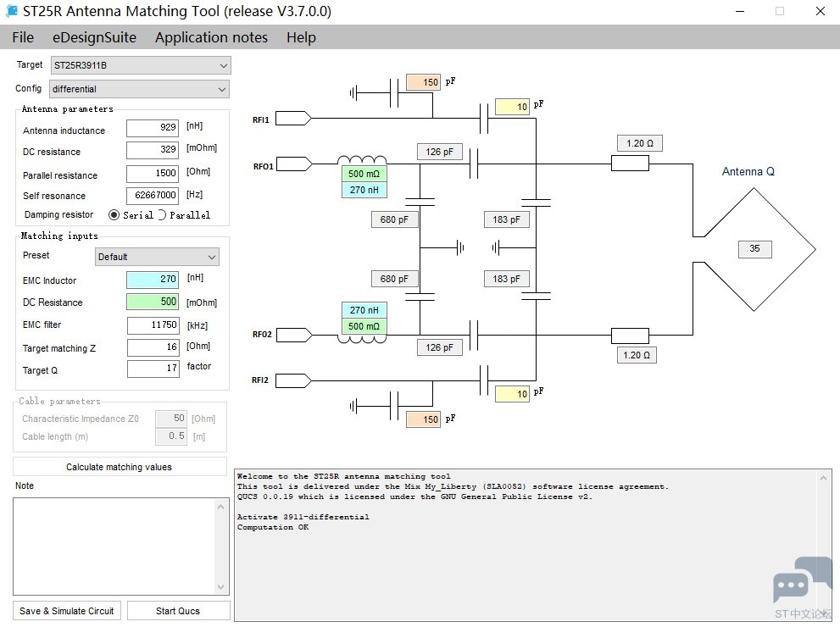
Task: Select the Serial damping resistor option
Action: [114, 214]
